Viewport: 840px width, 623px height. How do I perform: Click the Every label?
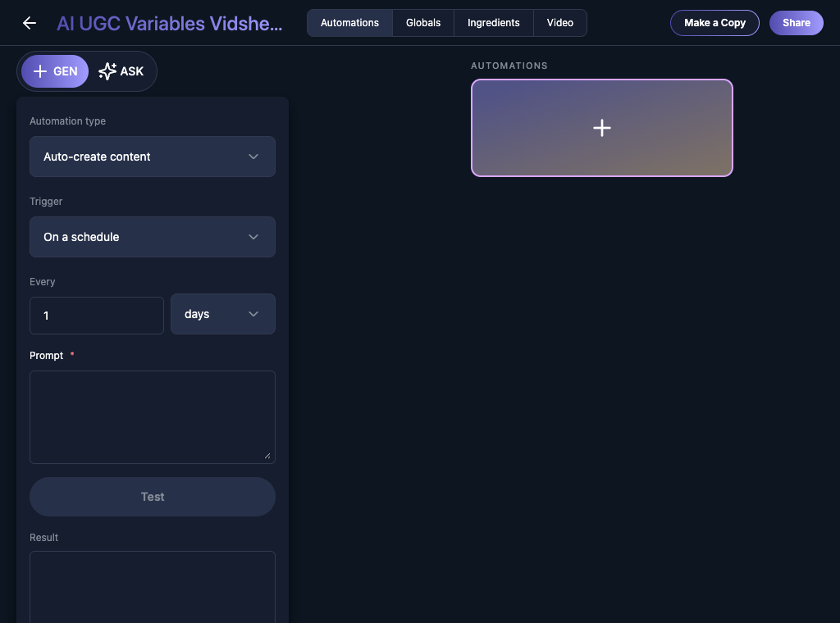43,281
